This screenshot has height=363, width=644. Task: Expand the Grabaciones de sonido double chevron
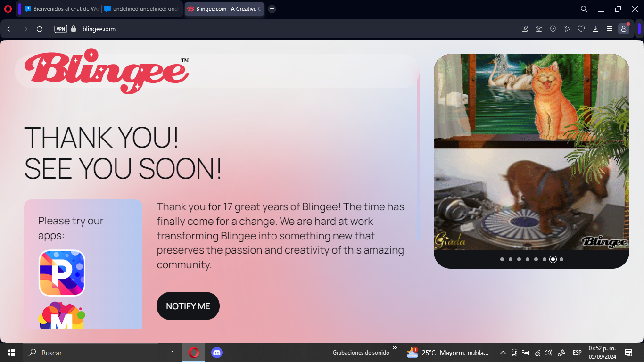[x=395, y=348]
